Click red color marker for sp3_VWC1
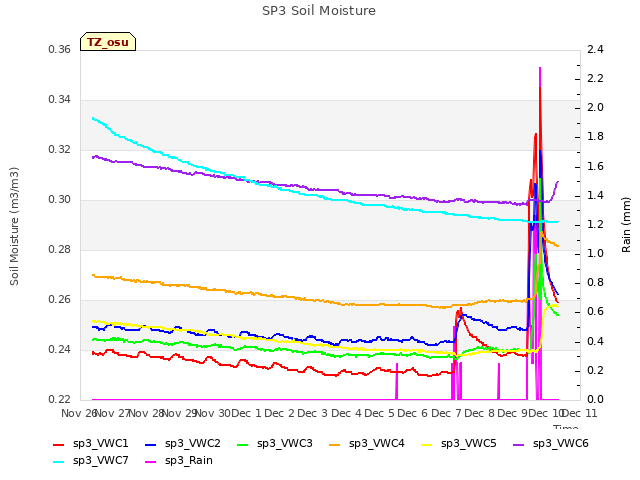640x480 pixels. 59,444
